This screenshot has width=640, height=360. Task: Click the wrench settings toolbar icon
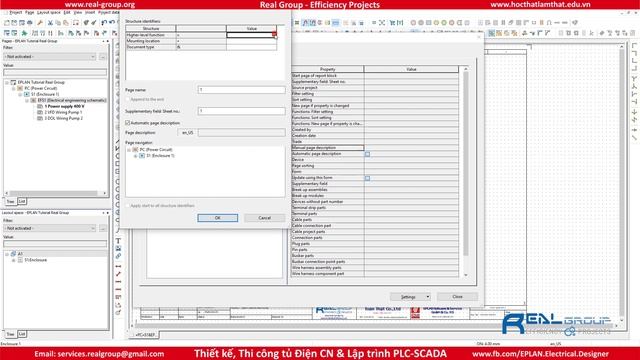tap(40, 23)
